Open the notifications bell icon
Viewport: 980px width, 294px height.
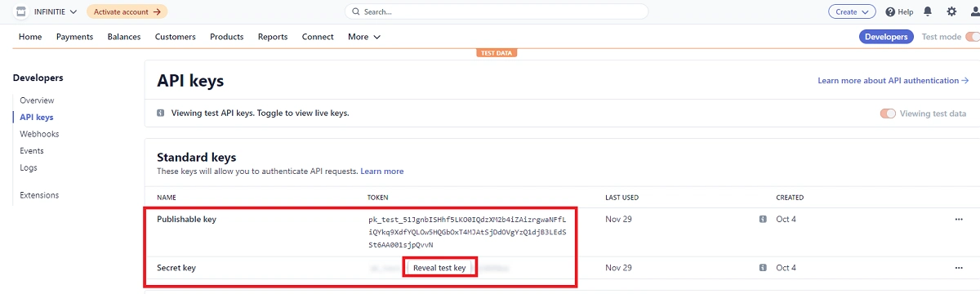click(x=928, y=11)
